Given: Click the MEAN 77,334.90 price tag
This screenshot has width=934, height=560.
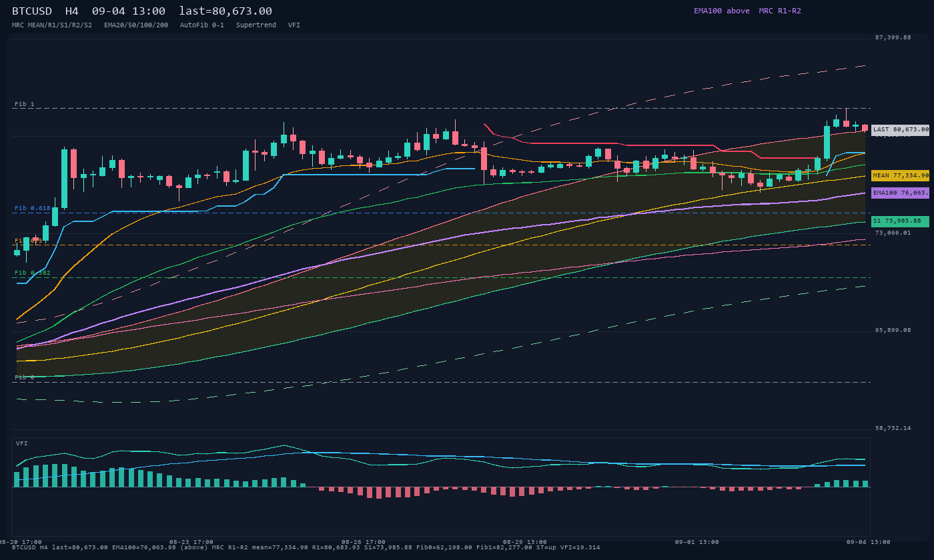Looking at the screenshot, I should (900, 176).
